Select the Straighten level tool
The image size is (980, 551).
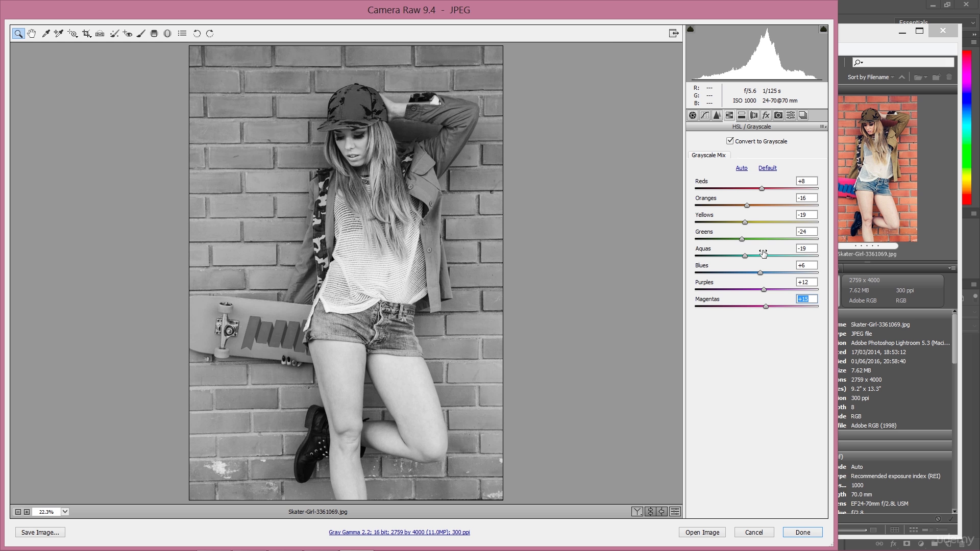[x=100, y=34]
